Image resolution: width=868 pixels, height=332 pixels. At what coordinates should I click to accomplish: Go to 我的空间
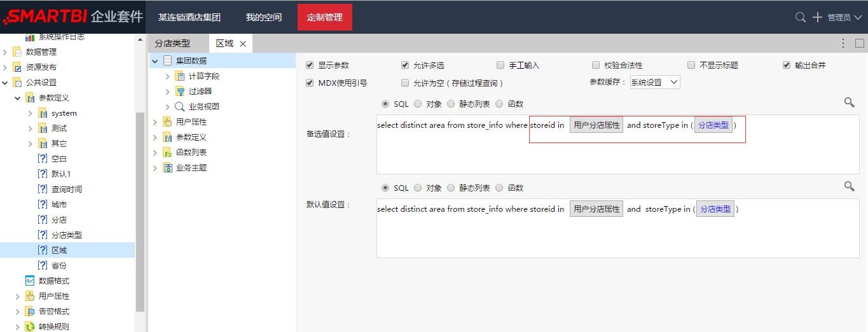pos(263,17)
